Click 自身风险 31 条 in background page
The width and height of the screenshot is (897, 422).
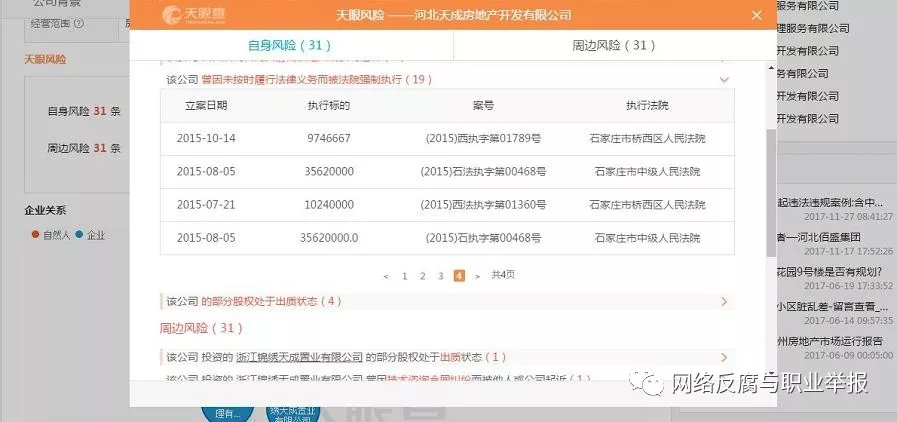[x=84, y=112]
